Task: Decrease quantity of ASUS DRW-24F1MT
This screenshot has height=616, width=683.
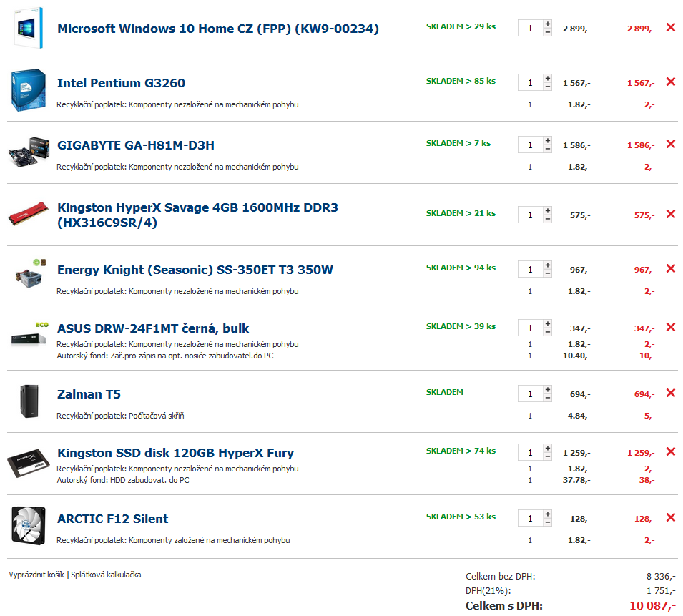Action: coord(548,332)
